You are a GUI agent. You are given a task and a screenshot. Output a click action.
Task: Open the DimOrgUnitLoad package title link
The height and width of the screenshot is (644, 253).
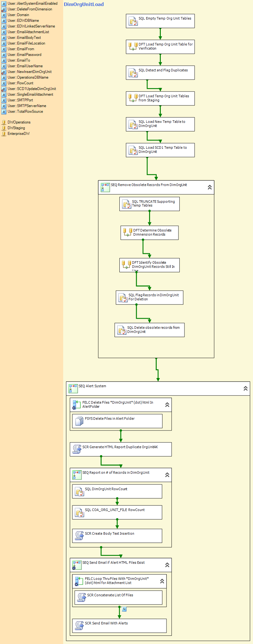pyautogui.click(x=84, y=4)
